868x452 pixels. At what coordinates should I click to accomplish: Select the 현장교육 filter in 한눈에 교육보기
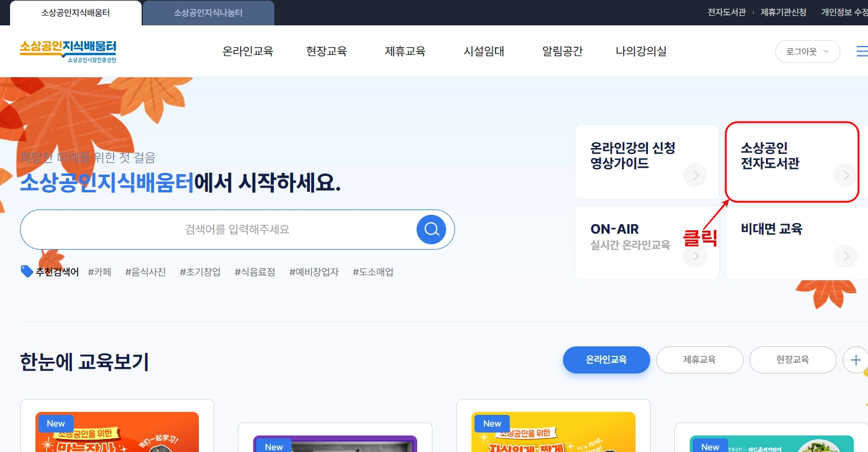click(792, 360)
